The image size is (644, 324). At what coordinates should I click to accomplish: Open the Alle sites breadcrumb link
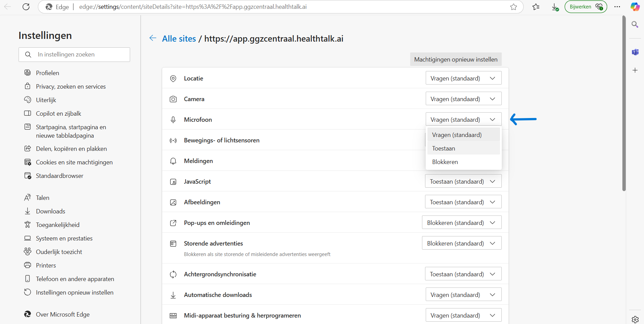(179, 39)
